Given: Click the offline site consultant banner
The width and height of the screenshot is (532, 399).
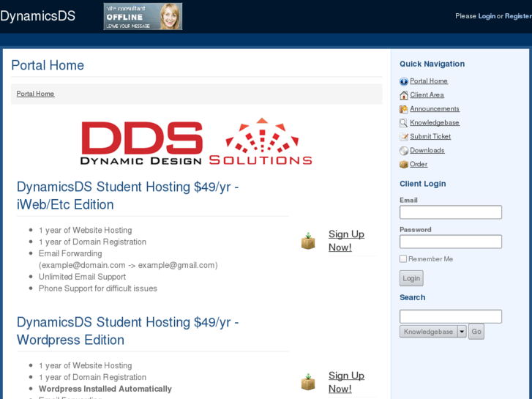Looking at the screenshot, I should 143,16.
